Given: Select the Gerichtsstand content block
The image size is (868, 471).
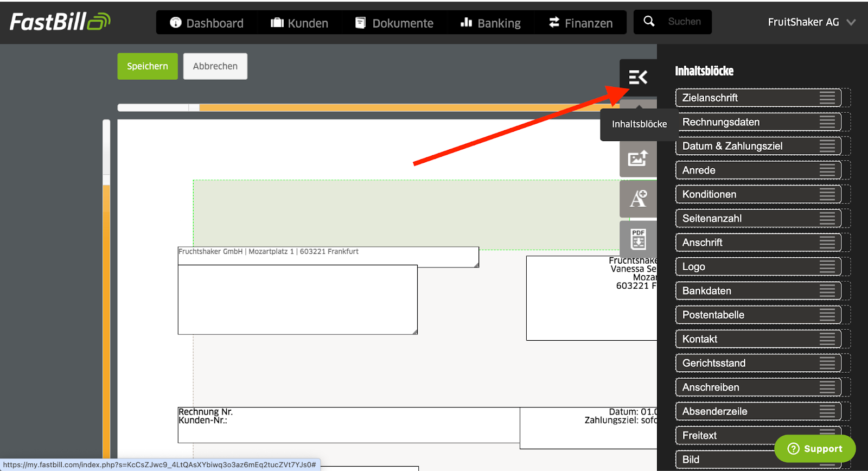Looking at the screenshot, I should (758, 364).
